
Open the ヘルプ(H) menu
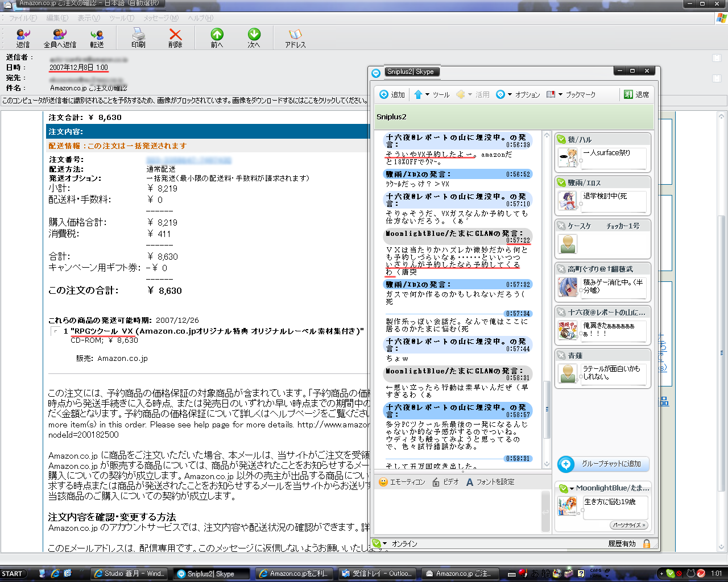pos(200,18)
